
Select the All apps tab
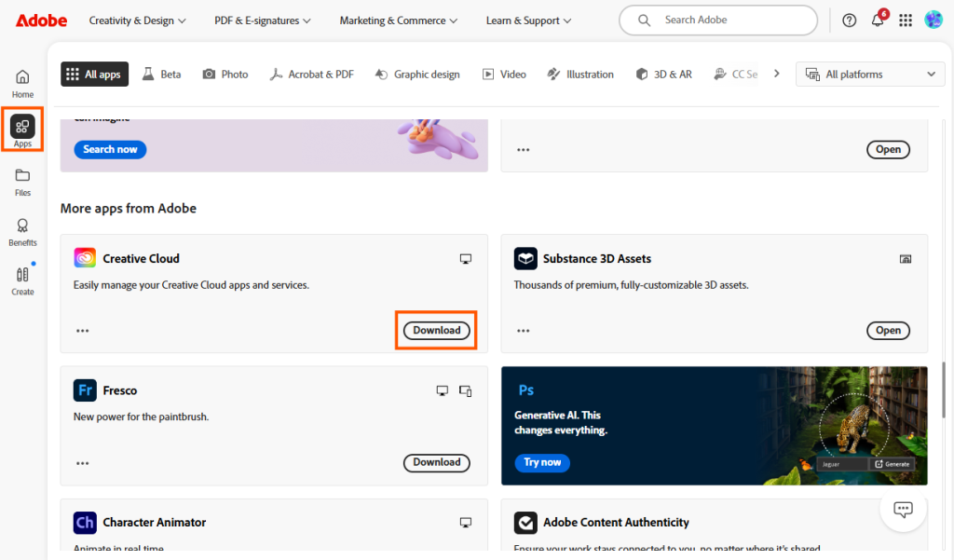[94, 75]
